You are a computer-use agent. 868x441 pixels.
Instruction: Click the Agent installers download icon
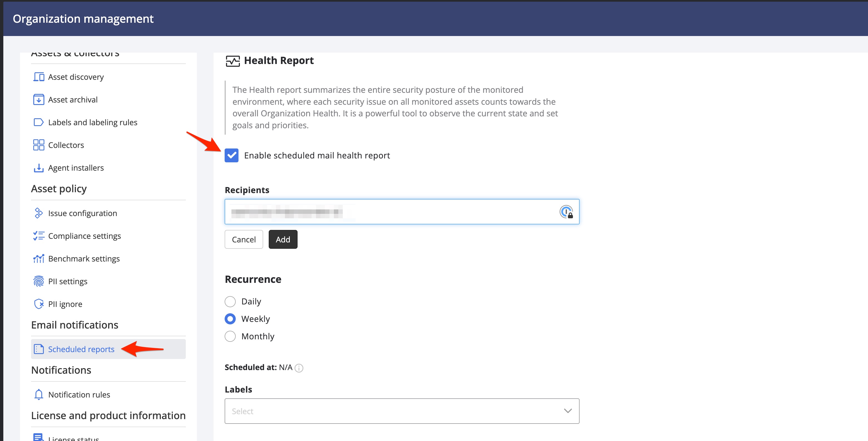coord(39,168)
